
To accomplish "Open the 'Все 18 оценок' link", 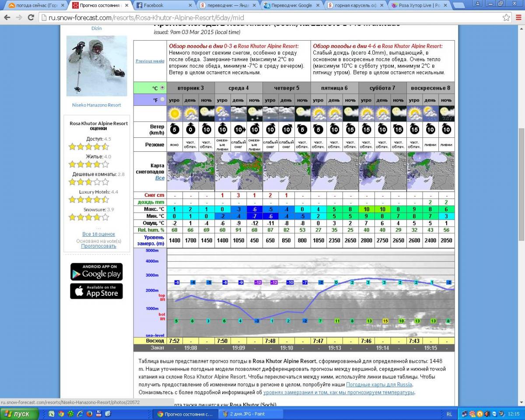I will [x=98, y=234].
